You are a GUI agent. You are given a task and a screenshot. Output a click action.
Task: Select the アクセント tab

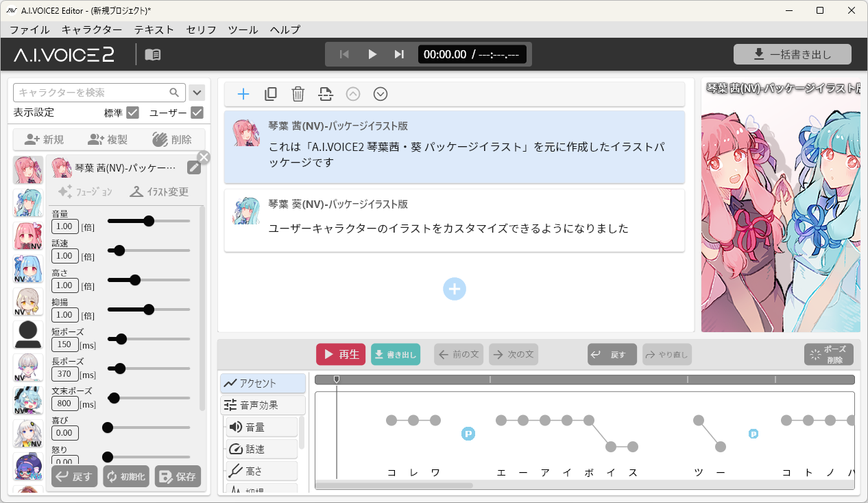click(x=263, y=383)
